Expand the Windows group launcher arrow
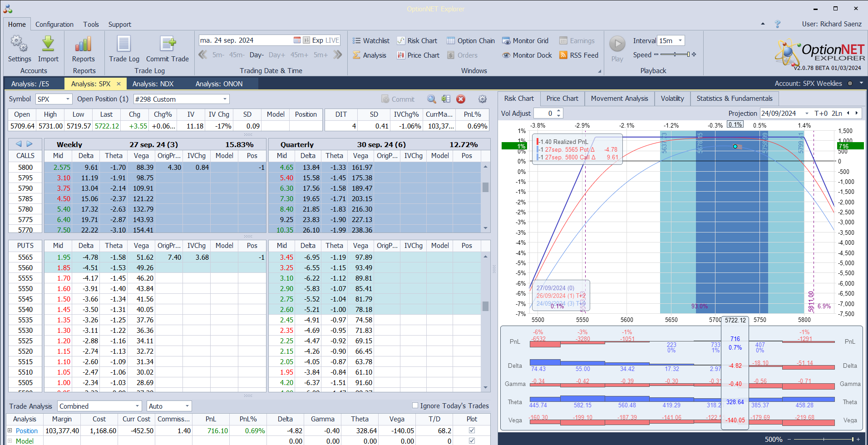The height and width of the screenshot is (445, 868). pyautogui.click(x=599, y=71)
